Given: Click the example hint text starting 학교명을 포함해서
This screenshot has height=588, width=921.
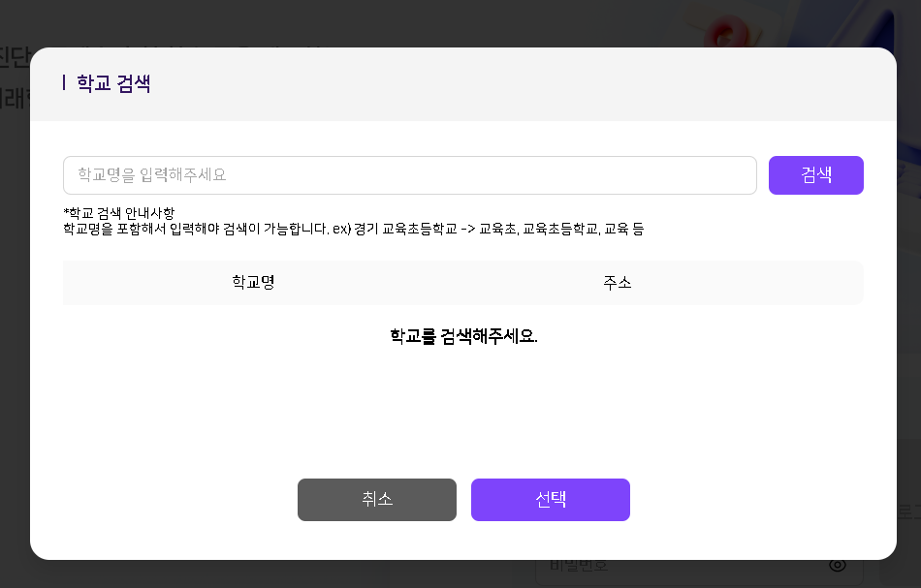Looking at the screenshot, I should click(353, 230).
